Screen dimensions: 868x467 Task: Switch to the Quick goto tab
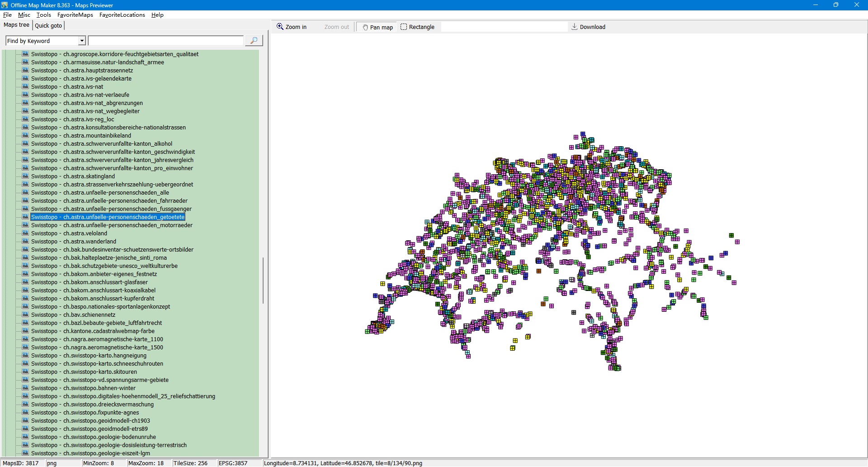coord(48,26)
